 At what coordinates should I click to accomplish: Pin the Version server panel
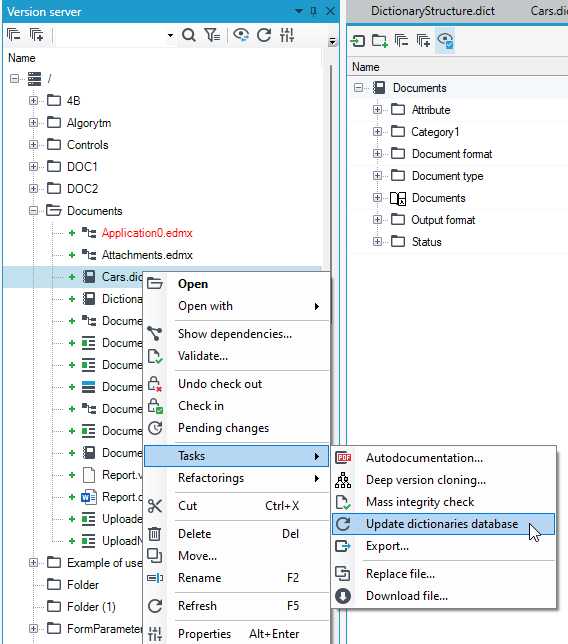click(x=314, y=12)
